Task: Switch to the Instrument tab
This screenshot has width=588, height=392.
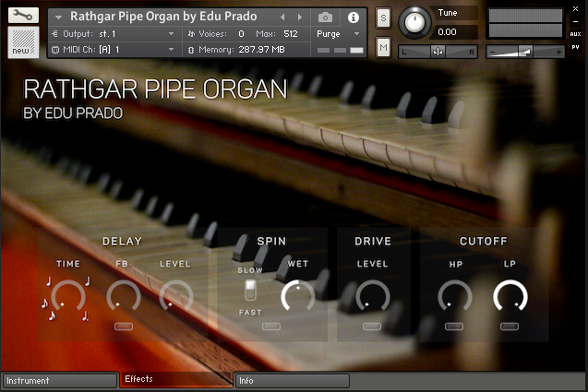Action: 59,380
